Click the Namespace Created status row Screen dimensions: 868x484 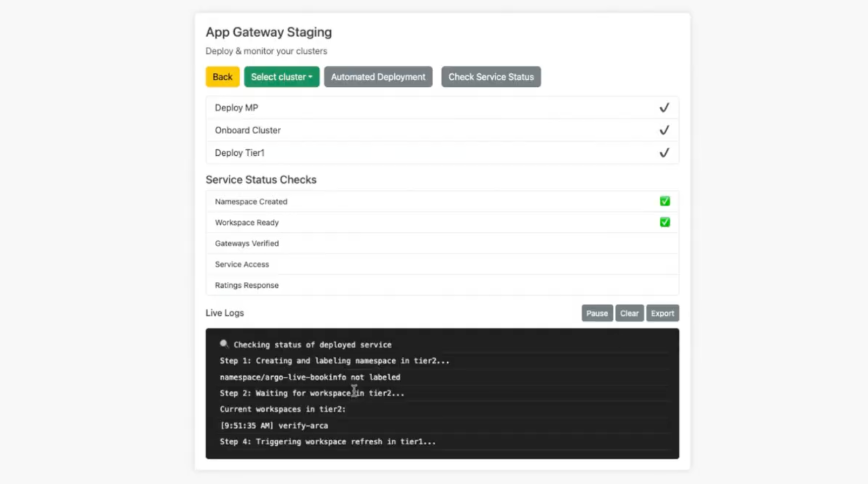[442, 202]
